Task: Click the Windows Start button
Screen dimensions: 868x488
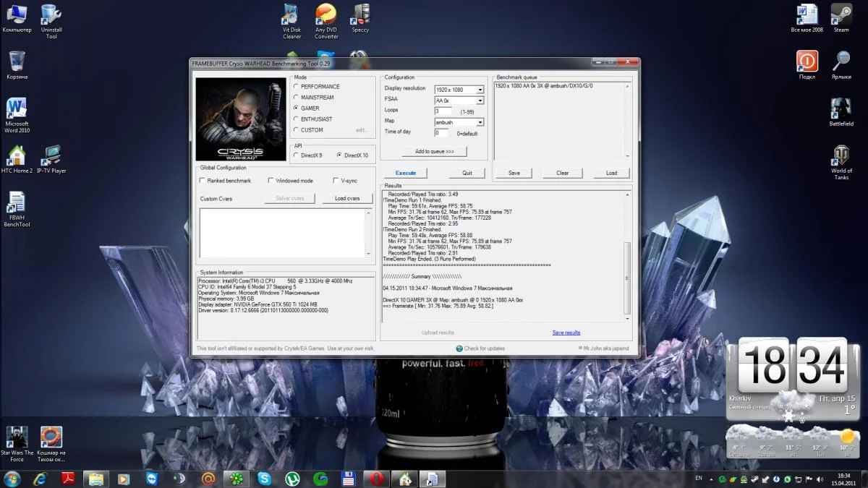Action: 12,479
